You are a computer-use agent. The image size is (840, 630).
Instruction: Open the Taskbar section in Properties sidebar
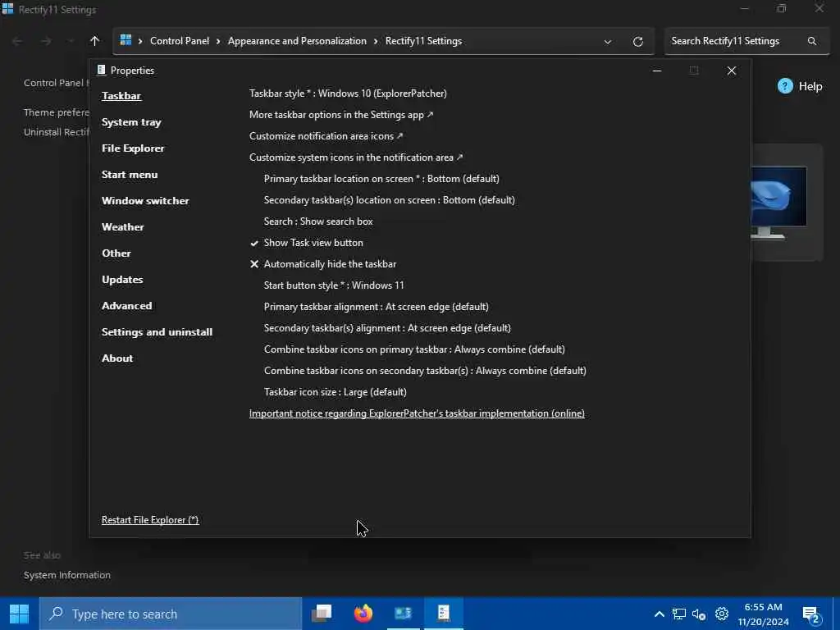click(x=121, y=96)
